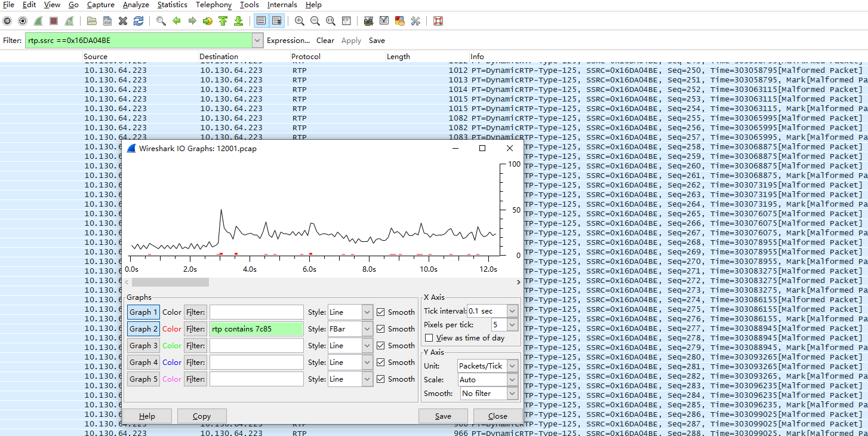Open the Statistics menu
Viewport: 868px width, 436px height.
pos(172,5)
